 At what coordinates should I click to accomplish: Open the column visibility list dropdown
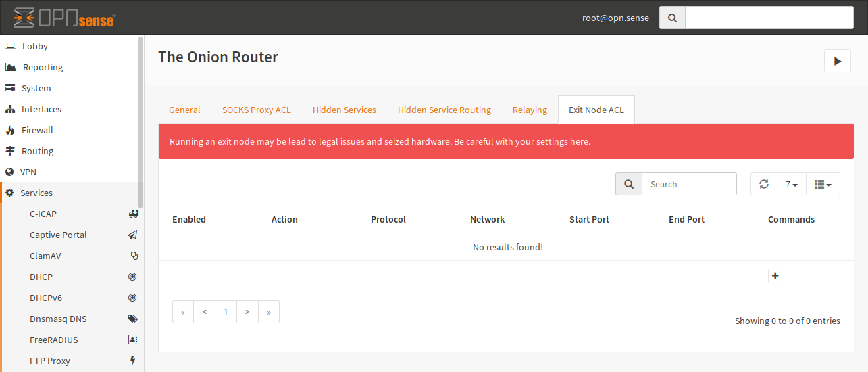tap(823, 184)
